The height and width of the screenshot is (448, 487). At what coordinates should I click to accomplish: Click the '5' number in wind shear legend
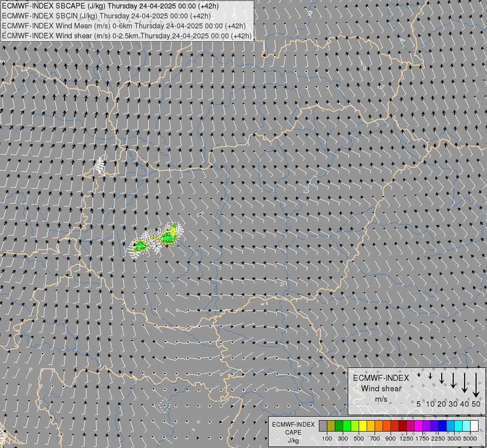tap(419, 404)
